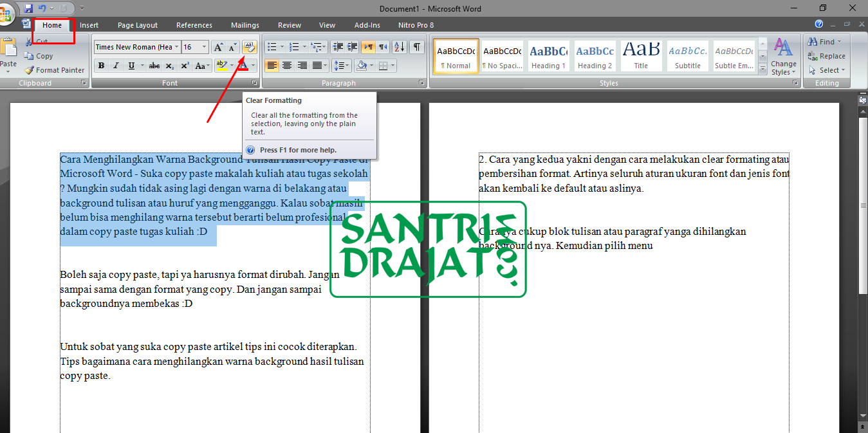Click the Borders button in Paragraph group

tap(383, 66)
